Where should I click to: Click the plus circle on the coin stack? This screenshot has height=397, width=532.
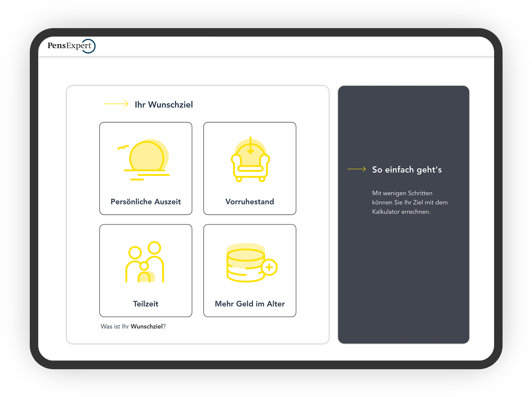pyautogui.click(x=269, y=267)
